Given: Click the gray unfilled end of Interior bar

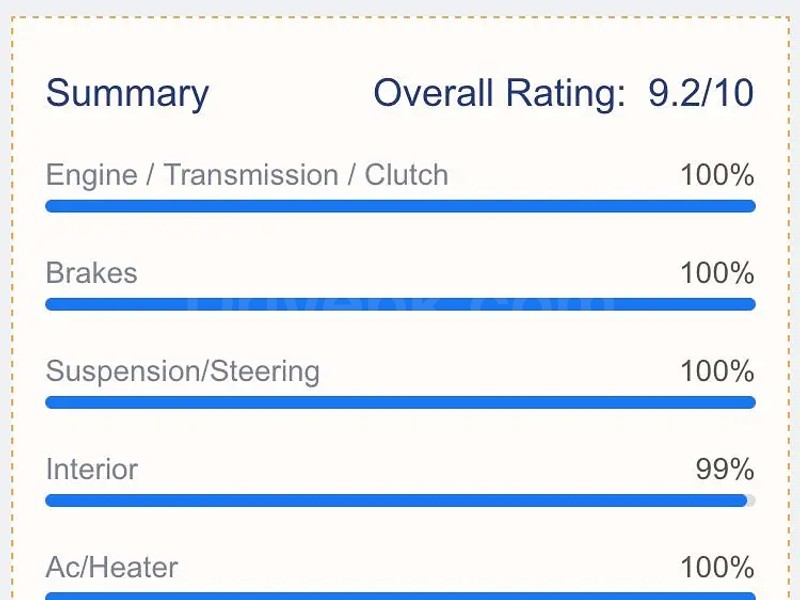Looking at the screenshot, I should tap(751, 500).
